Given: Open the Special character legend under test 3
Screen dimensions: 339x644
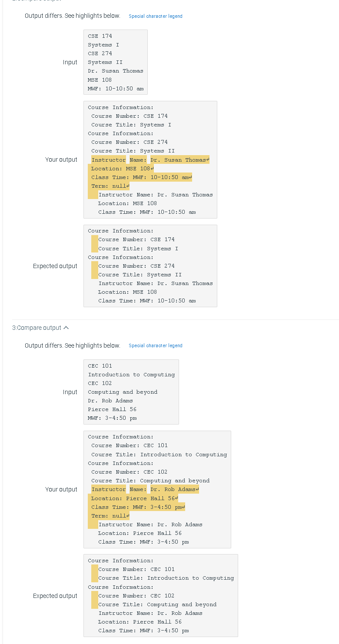Looking at the screenshot, I should pos(155,345).
